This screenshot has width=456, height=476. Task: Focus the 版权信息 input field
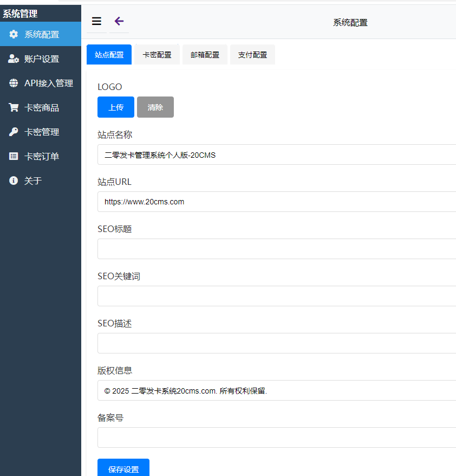click(277, 390)
